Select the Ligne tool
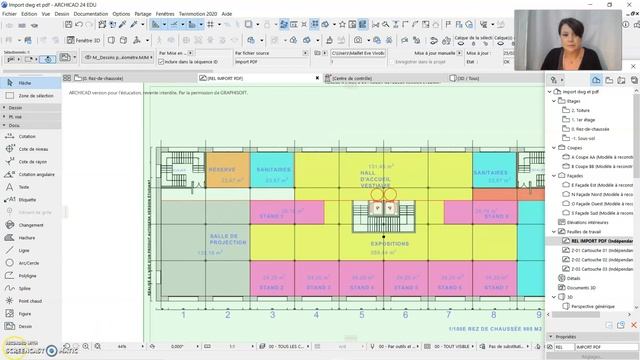 (31, 250)
